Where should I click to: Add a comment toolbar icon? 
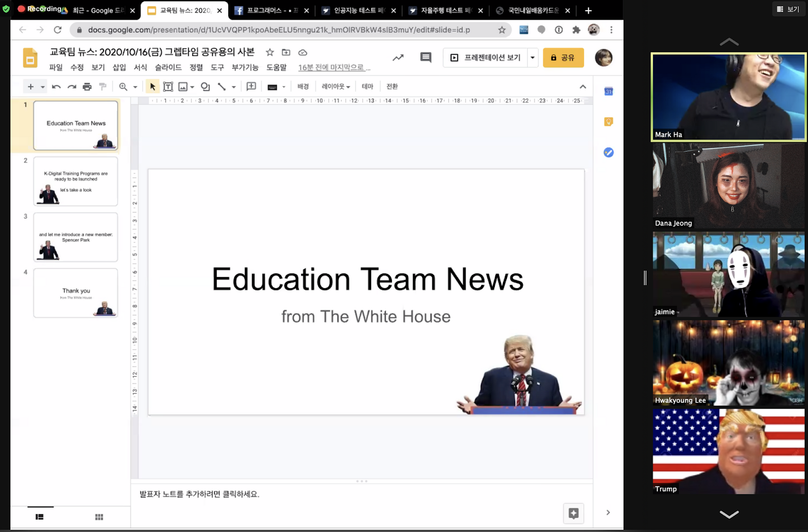point(251,86)
